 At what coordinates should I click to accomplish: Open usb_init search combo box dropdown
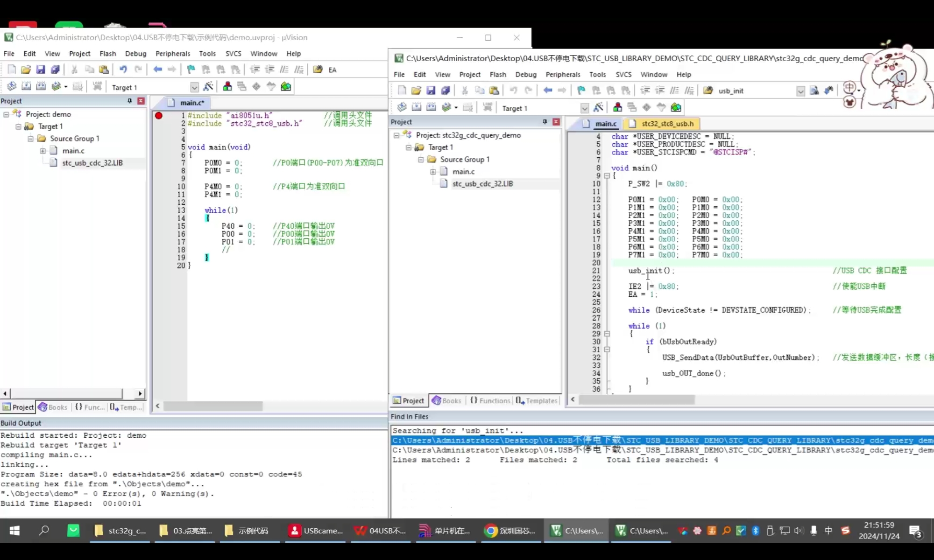(x=800, y=91)
